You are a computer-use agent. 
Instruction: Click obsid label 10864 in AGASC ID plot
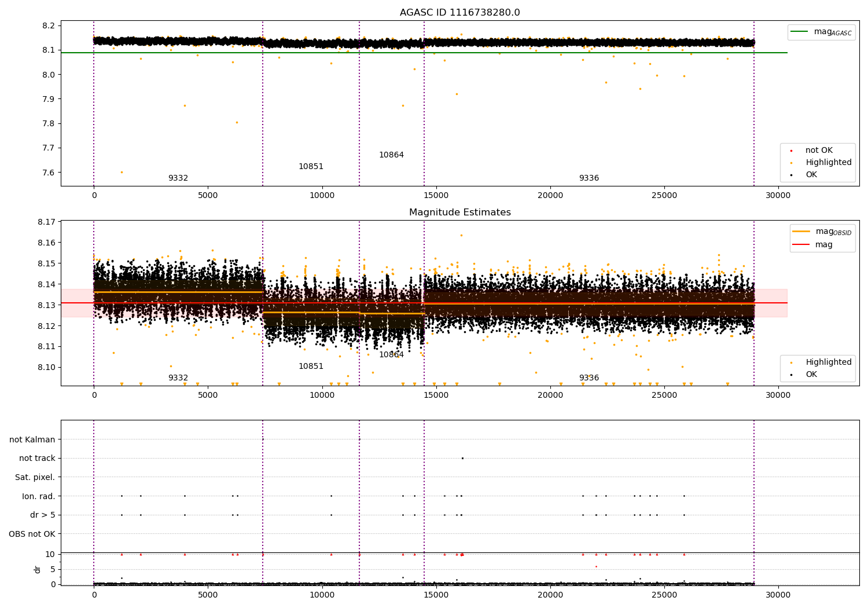(x=392, y=155)
